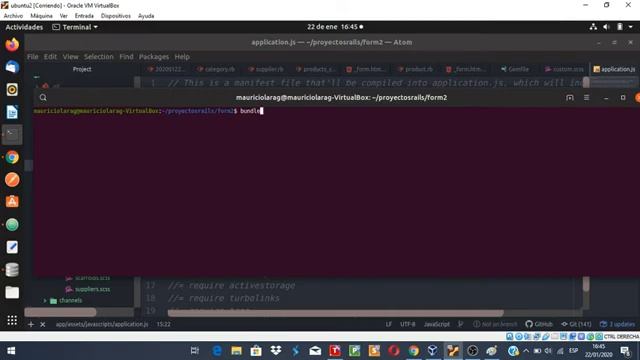
Task: Open File Explorer on the Windows taskbar
Action: point(237,351)
